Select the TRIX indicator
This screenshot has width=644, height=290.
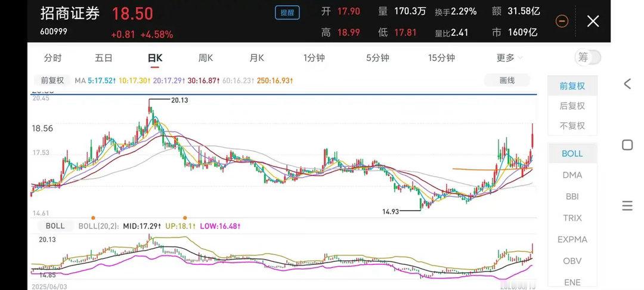pos(572,218)
